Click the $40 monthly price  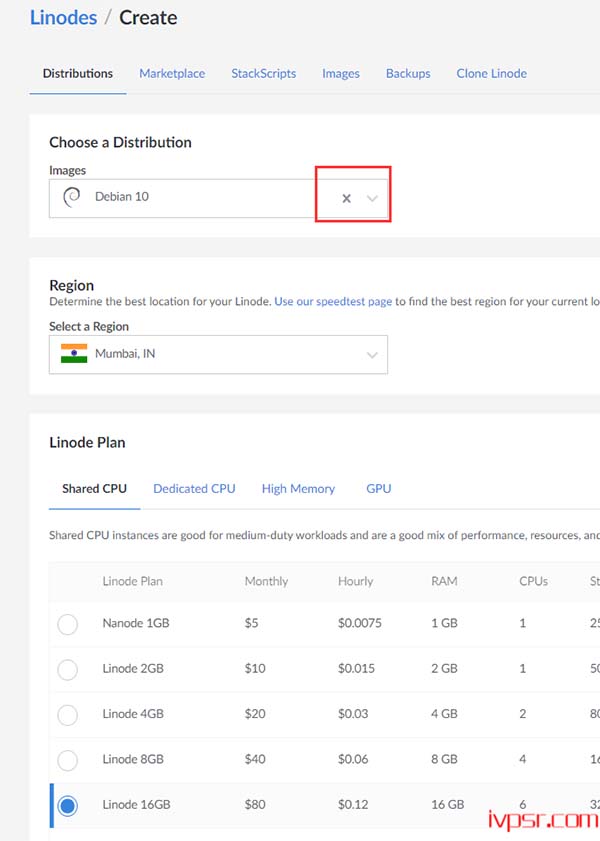255,759
